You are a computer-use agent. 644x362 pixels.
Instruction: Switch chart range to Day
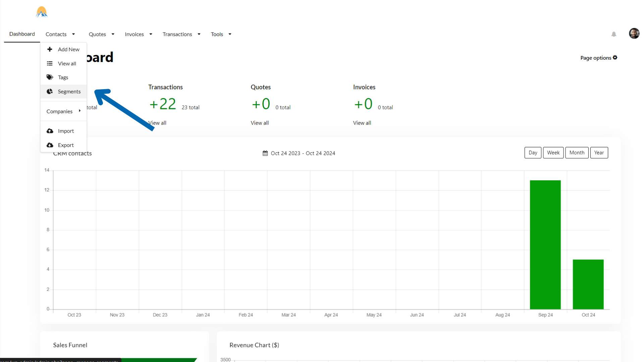[x=533, y=153]
